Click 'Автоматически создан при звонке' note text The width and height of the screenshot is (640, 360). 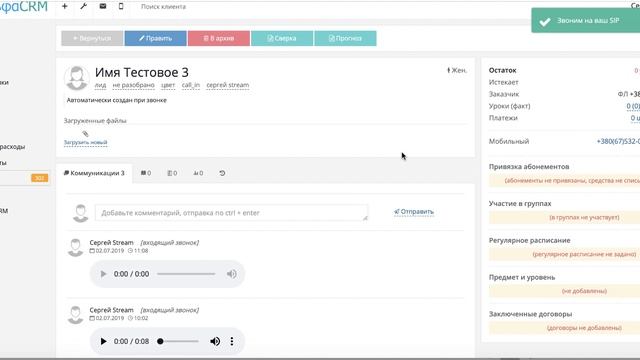pos(117,100)
